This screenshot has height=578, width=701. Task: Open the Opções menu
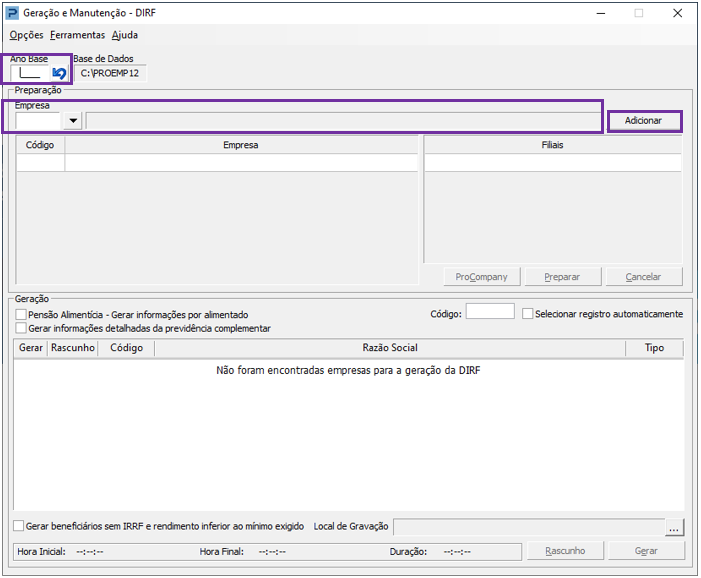pos(26,35)
